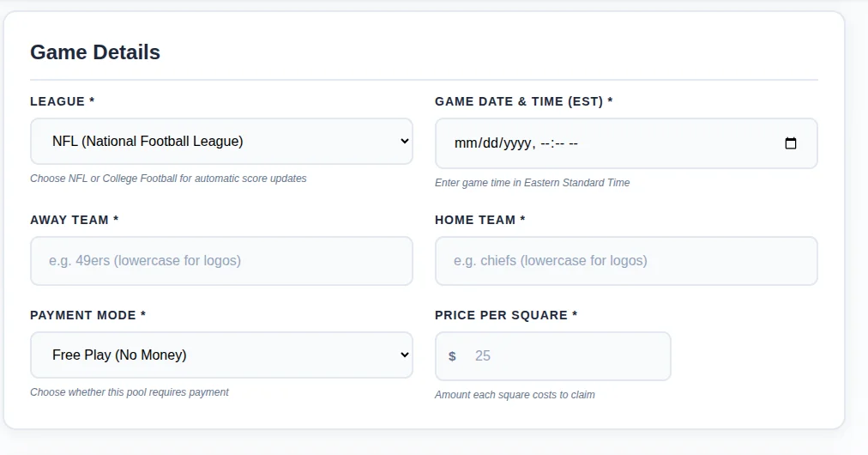The image size is (868, 455).
Task: Focus the Away Team text field
Action: point(221,261)
